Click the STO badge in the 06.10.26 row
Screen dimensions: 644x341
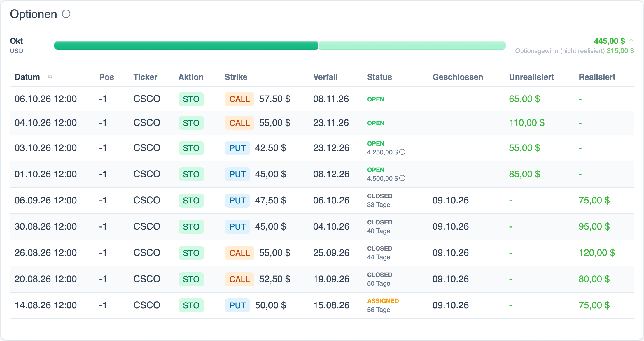pos(191,99)
